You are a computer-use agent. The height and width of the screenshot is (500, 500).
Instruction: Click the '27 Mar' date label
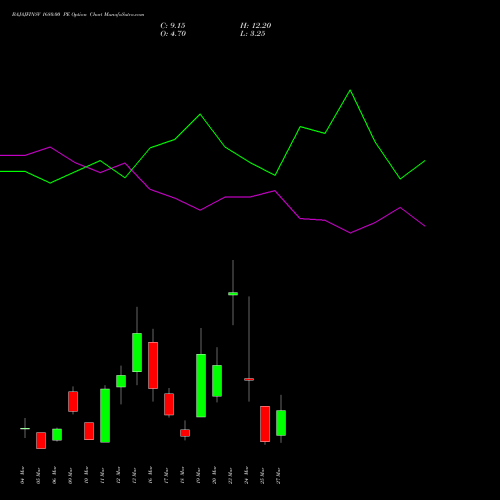pos(278,475)
